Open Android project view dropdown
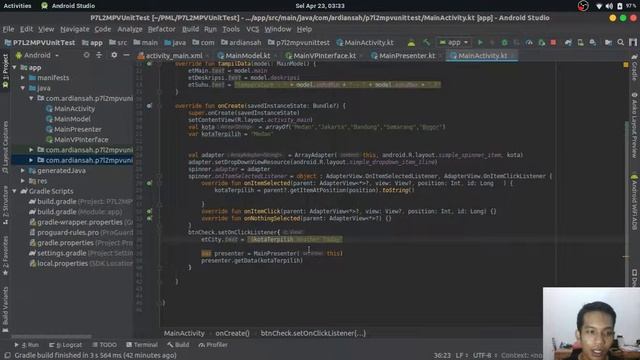This screenshot has width=640, height=360. pos(37,55)
